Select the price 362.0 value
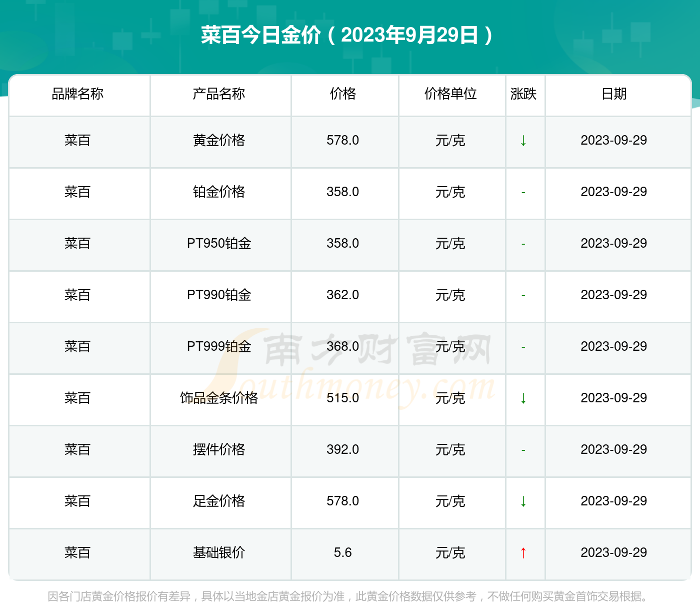 [x=343, y=295]
